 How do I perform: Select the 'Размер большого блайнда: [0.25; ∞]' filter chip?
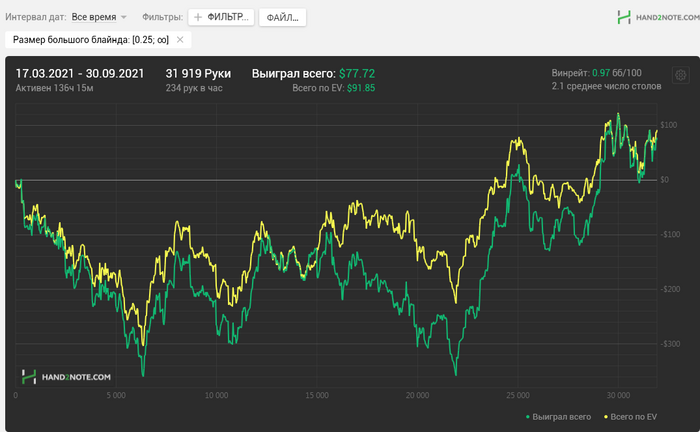coord(98,40)
